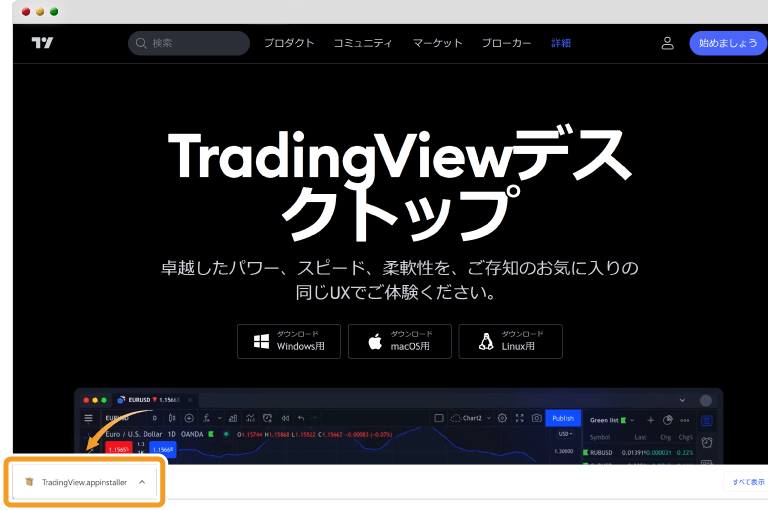Click the watchlist panel icon on sidebar
This screenshot has width=768, height=510.
click(707, 421)
